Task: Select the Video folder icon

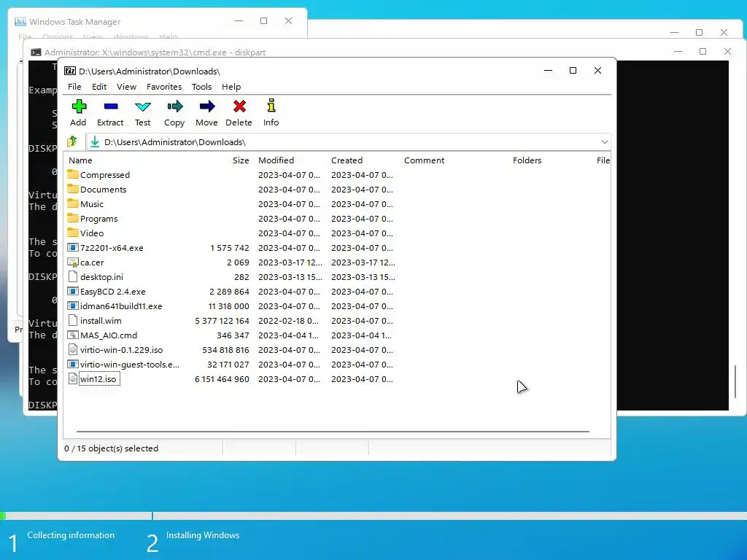Action: coord(73,233)
